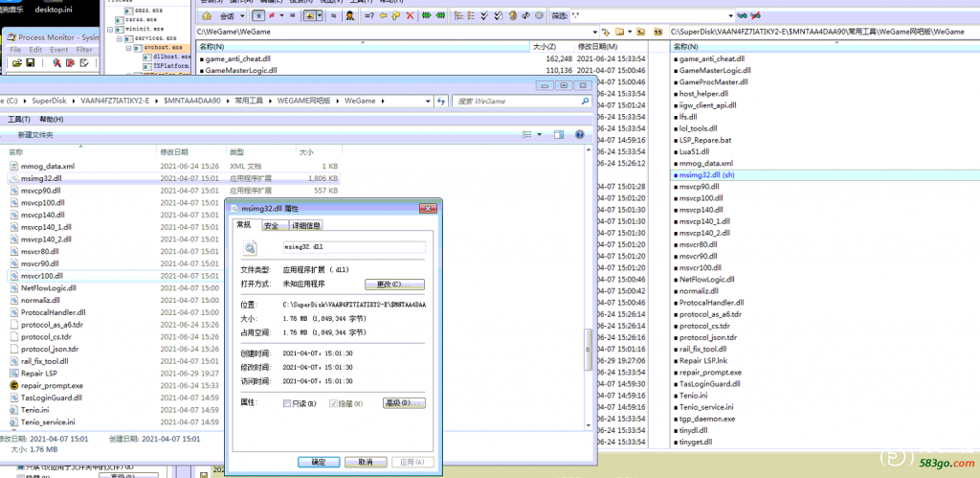Open the folder structure button dropdown arrow
This screenshot has width=980, height=478.
coord(320,15)
